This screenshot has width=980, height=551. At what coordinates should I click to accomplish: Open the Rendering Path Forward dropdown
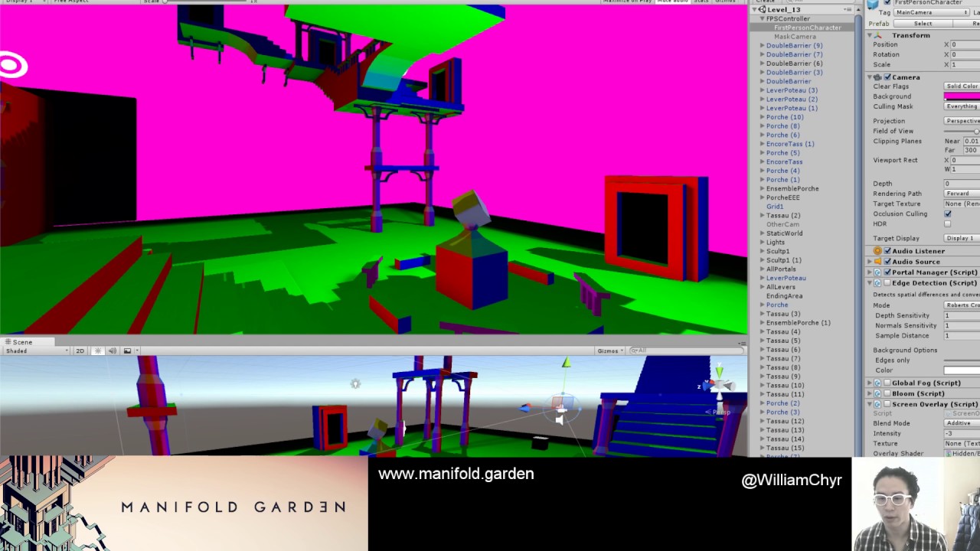click(962, 194)
